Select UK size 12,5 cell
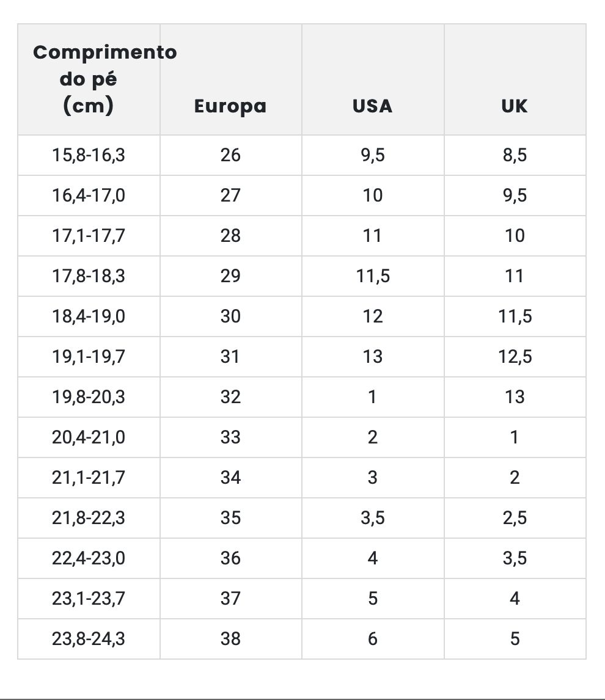This screenshot has height=700, width=605. (515, 357)
